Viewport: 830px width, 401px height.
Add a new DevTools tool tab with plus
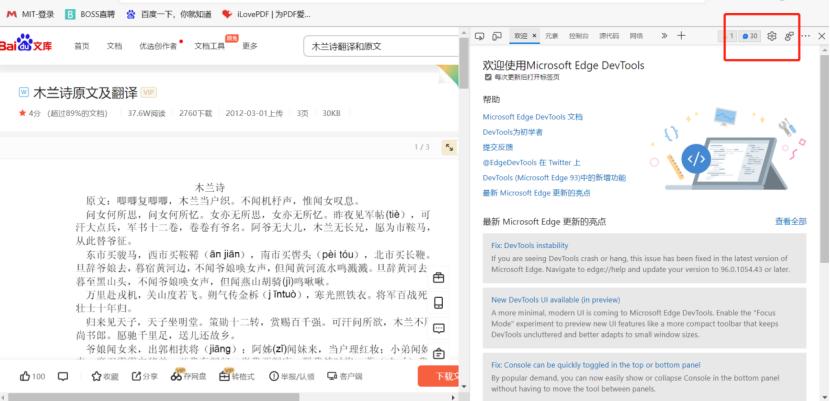pyautogui.click(x=681, y=35)
